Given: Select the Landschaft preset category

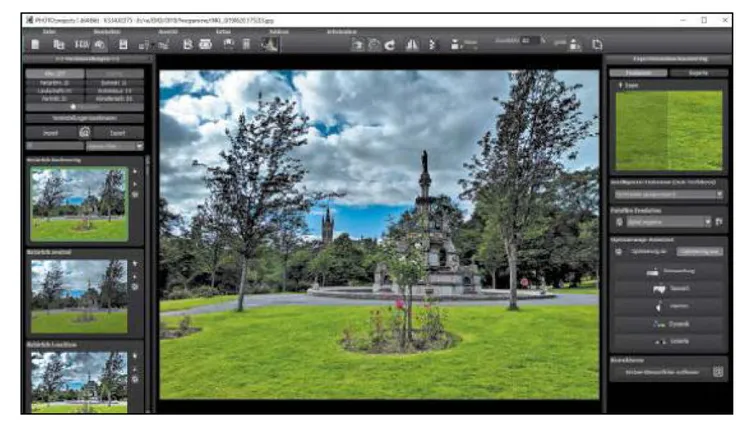Looking at the screenshot, I should tap(55, 90).
